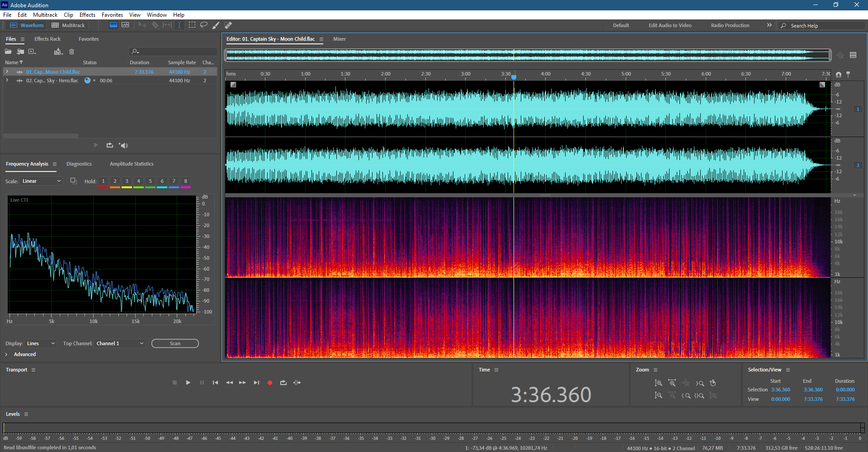Open the Scale Linear dropdown
This screenshot has height=452, width=868.
(41, 181)
